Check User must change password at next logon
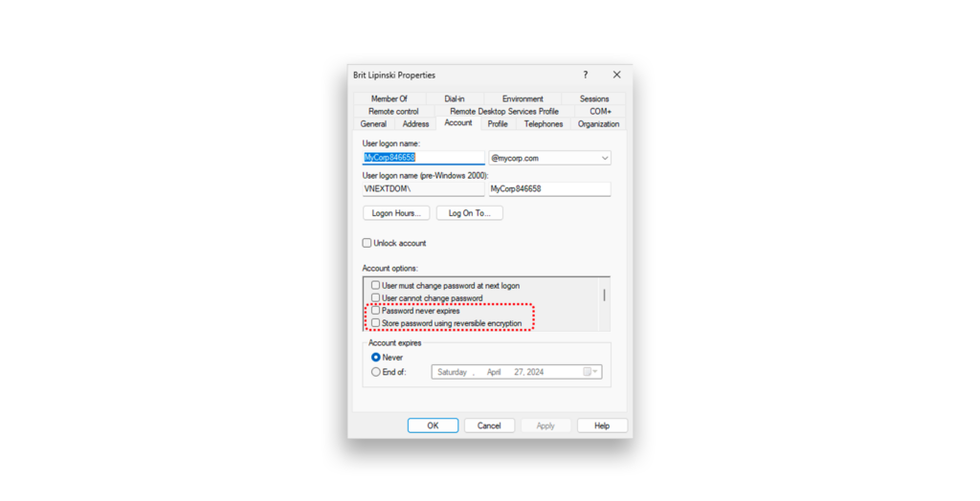The height and width of the screenshot is (501, 980). tap(375, 286)
